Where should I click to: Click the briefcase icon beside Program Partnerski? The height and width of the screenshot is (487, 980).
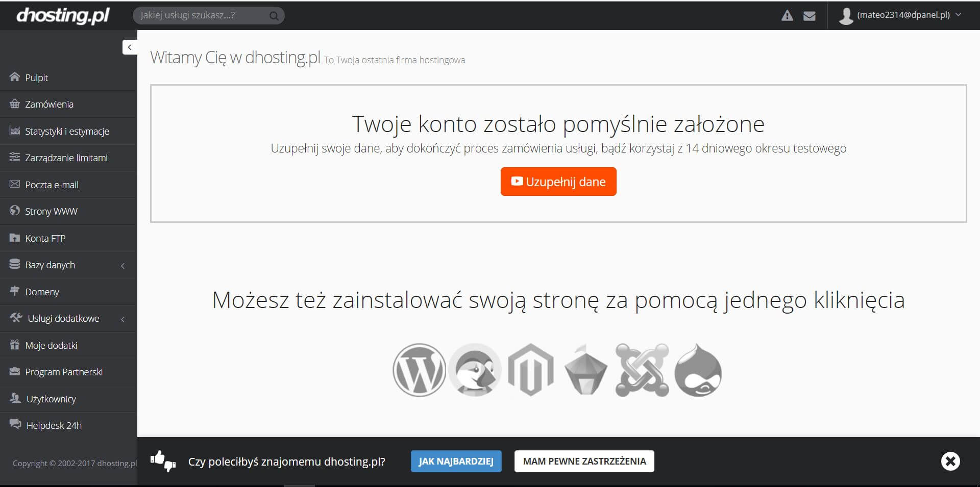pyautogui.click(x=15, y=371)
